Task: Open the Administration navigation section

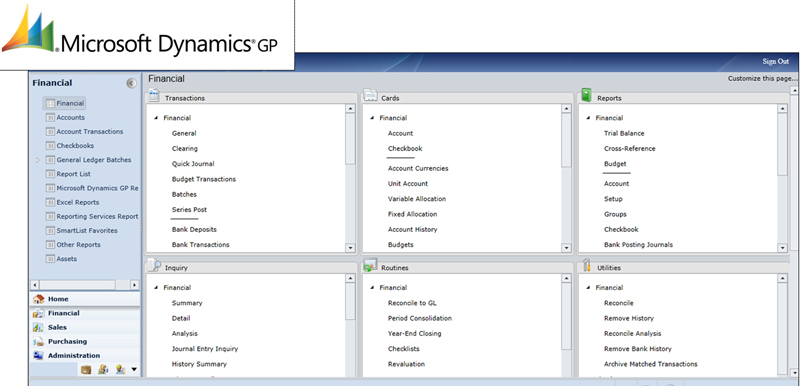Action: pyautogui.click(x=85, y=355)
